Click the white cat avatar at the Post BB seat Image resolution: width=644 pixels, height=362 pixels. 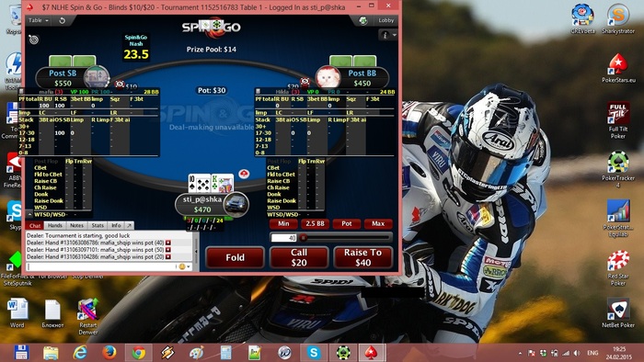click(328, 77)
